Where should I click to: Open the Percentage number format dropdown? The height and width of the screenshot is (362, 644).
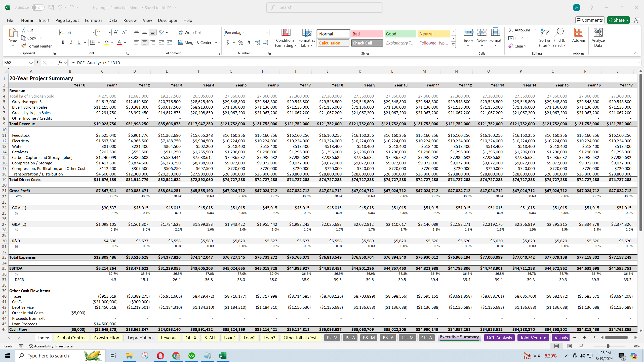(267, 32)
